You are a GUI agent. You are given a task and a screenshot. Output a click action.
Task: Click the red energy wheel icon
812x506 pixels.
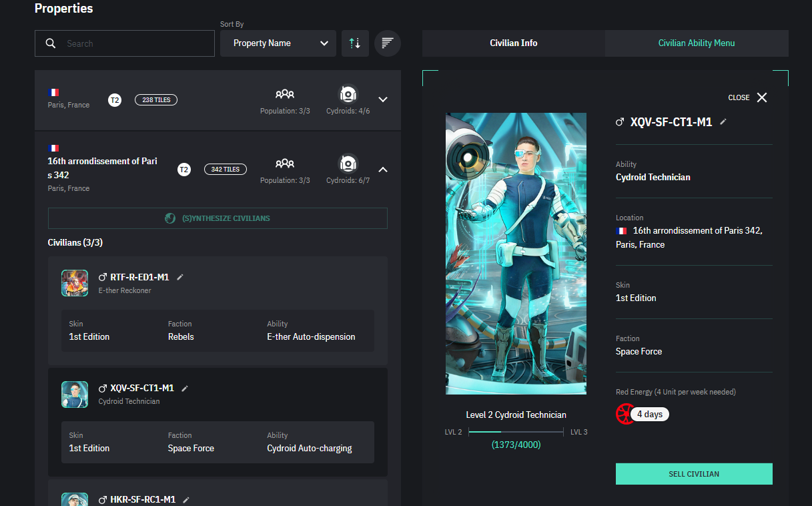point(625,414)
